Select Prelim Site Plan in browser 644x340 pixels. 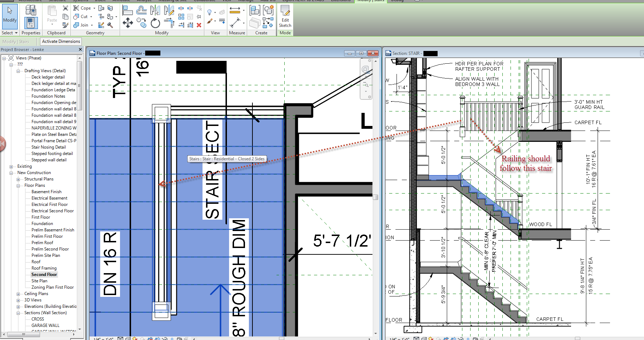click(46, 255)
